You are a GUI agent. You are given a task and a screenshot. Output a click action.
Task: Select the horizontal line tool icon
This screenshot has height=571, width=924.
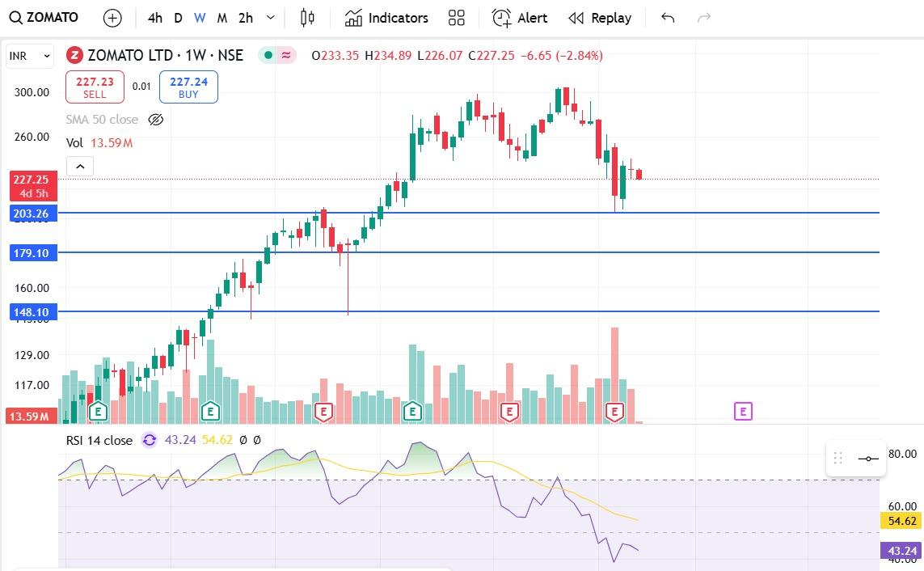click(868, 458)
